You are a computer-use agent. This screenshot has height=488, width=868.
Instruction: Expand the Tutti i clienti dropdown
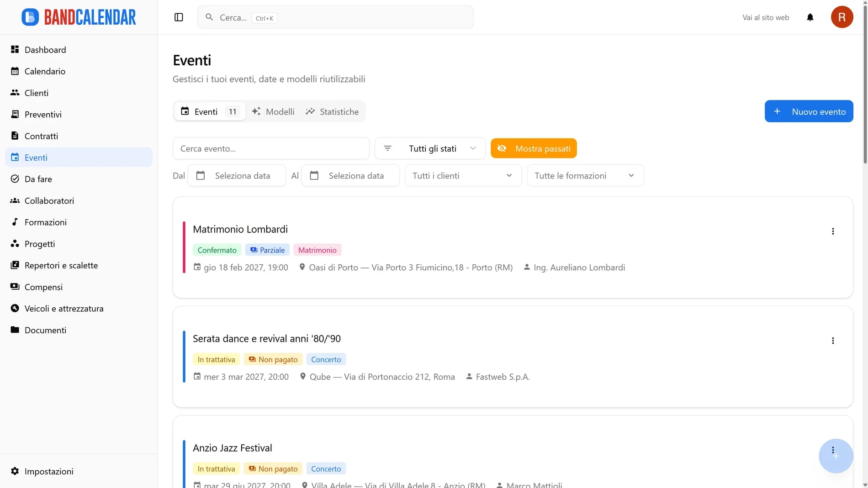(x=463, y=176)
